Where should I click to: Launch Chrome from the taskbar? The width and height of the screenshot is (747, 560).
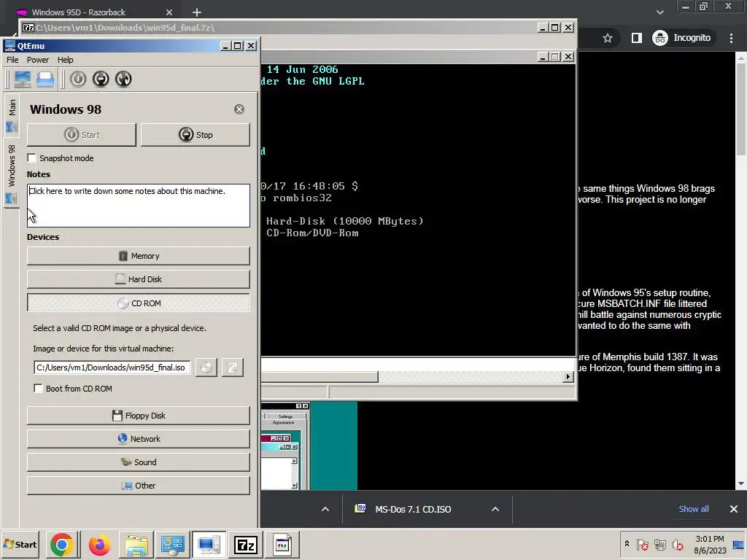tap(61, 544)
